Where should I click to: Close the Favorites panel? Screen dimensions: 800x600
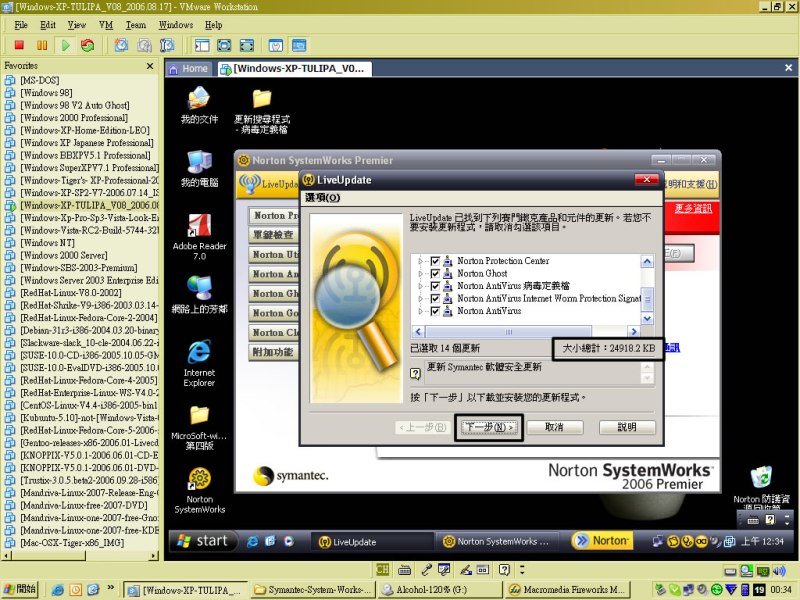(x=149, y=66)
